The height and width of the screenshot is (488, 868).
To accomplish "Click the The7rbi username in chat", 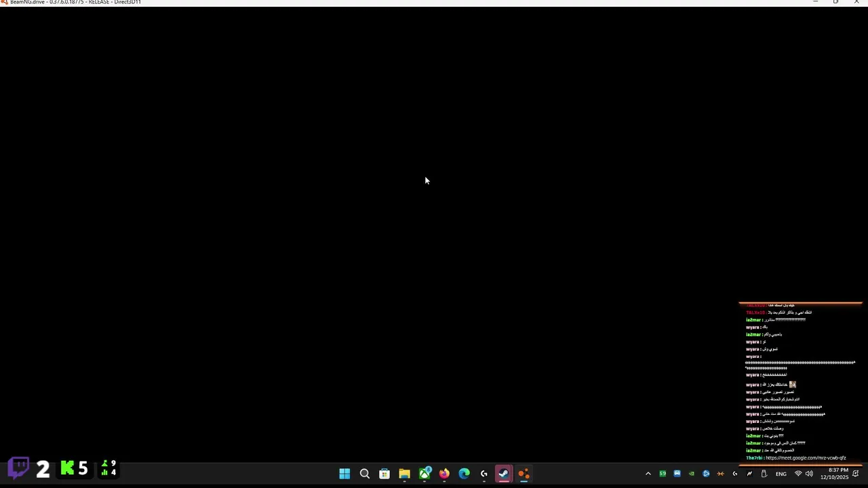I will 753,458.
